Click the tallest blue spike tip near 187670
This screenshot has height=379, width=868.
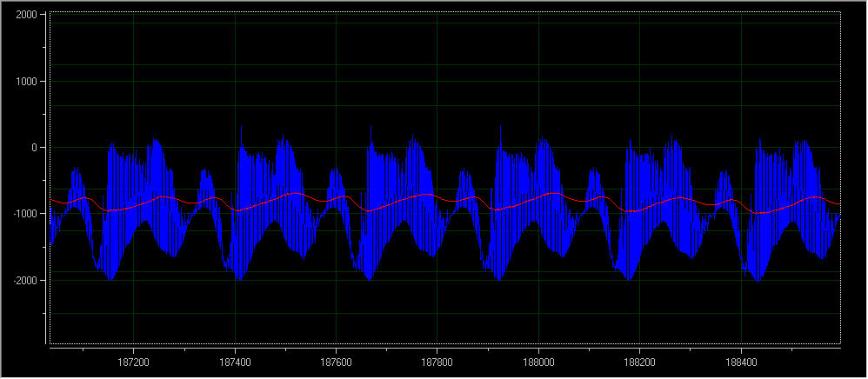[x=371, y=125]
